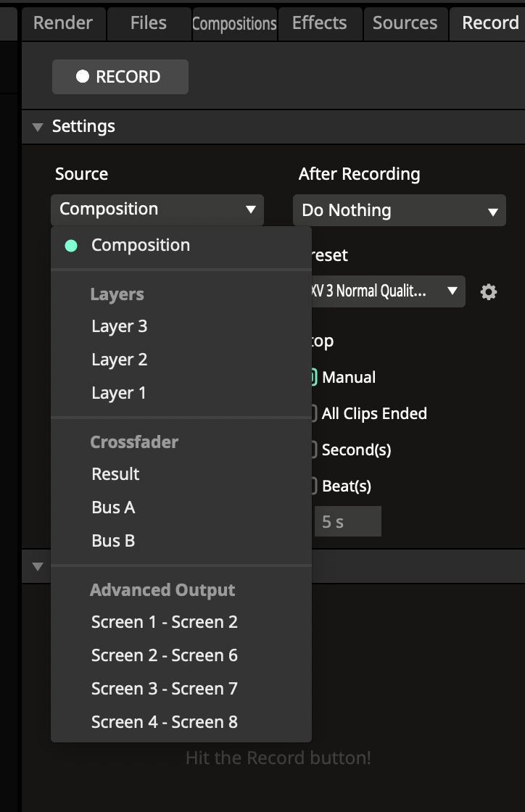Select the Crossfader Result source
The height and width of the screenshot is (812, 525).
pos(115,474)
